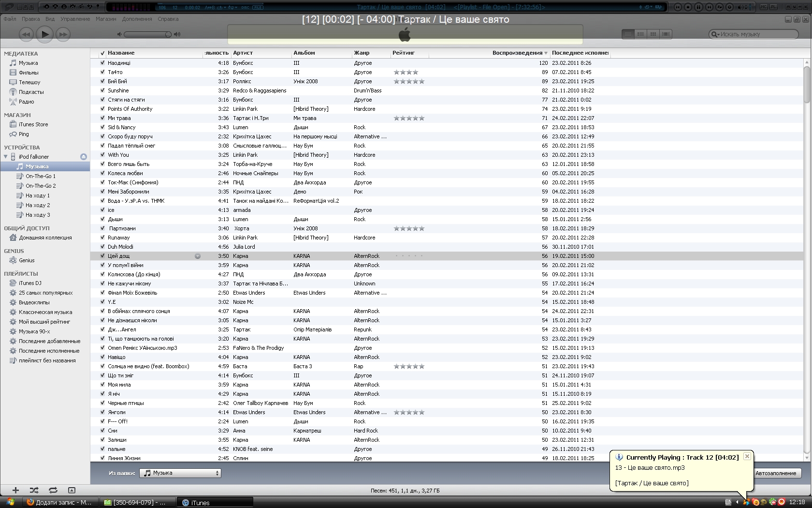Toggle the shuffle icon at bottom
The width and height of the screenshot is (812, 508).
(34, 490)
